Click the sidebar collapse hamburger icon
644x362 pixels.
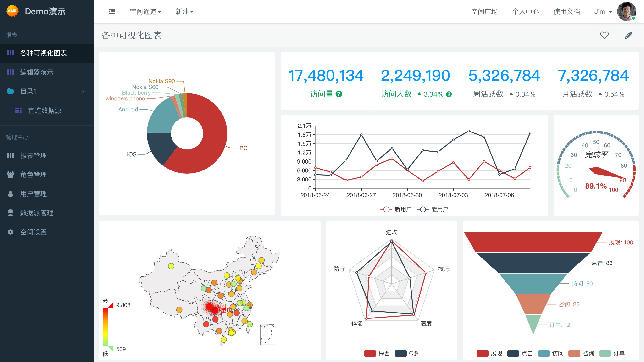pos(112,11)
